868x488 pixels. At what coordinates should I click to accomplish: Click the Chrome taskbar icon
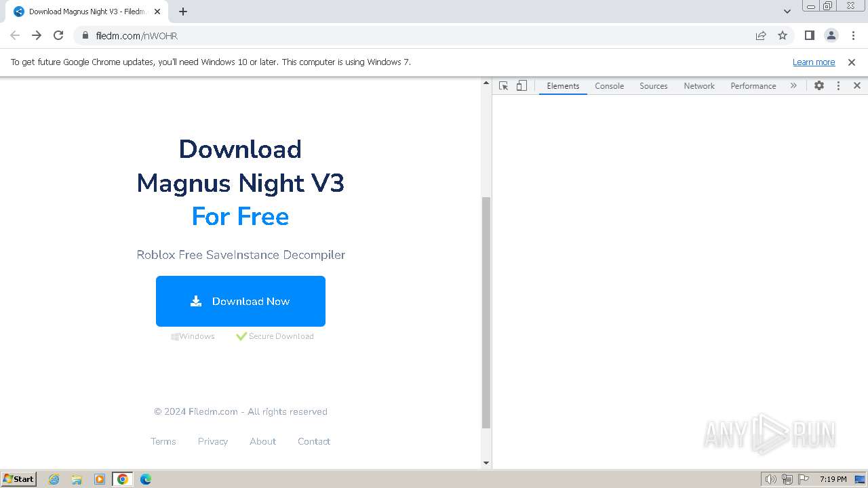(x=123, y=479)
